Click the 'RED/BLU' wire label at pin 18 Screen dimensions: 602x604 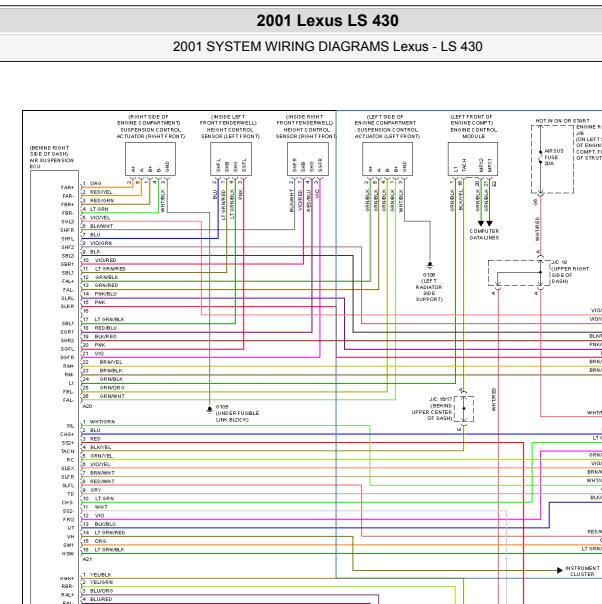[106, 328]
